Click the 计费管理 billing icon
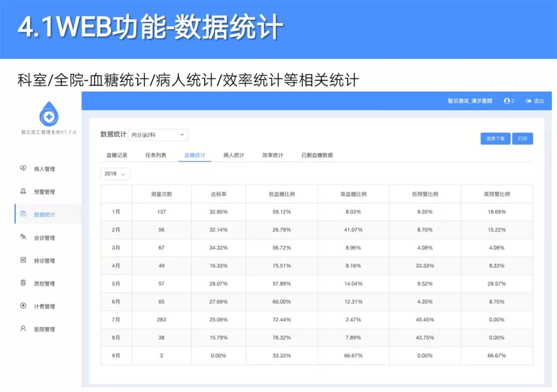The height and width of the screenshot is (392, 557). click(x=23, y=306)
